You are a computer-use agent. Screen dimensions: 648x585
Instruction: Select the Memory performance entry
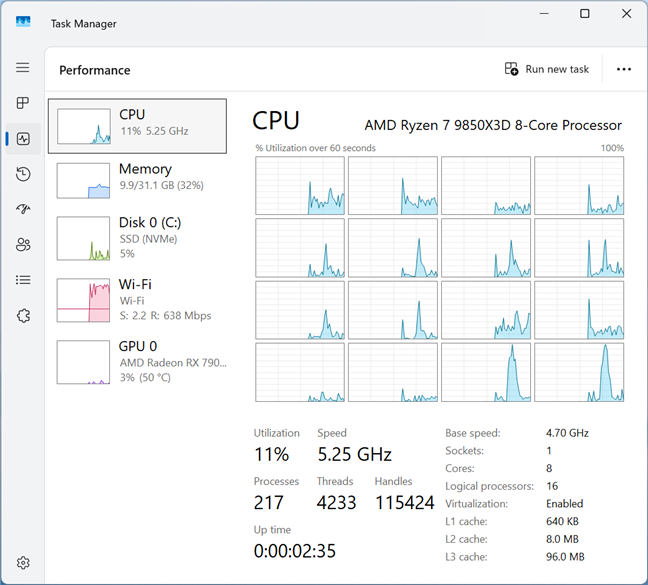[137, 180]
